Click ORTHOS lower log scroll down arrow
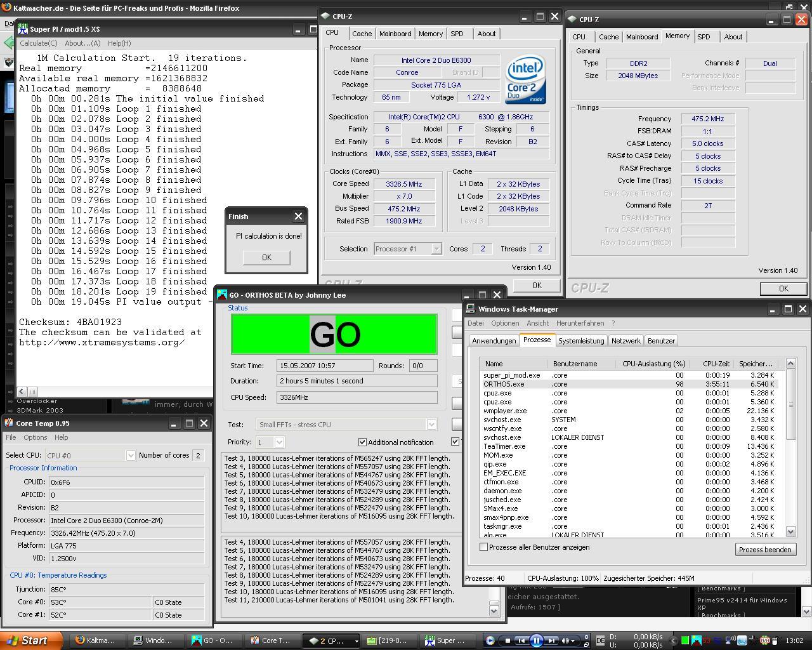The height and width of the screenshot is (650, 812). [x=494, y=611]
